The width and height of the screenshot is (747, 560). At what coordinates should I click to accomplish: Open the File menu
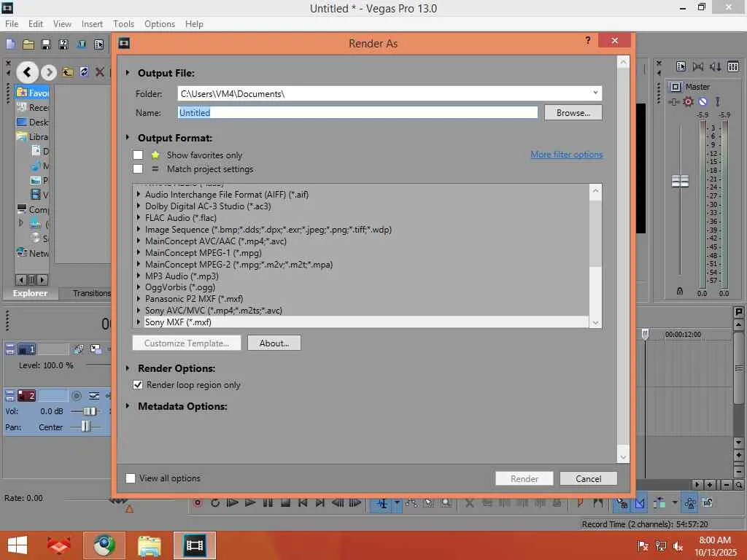click(12, 24)
